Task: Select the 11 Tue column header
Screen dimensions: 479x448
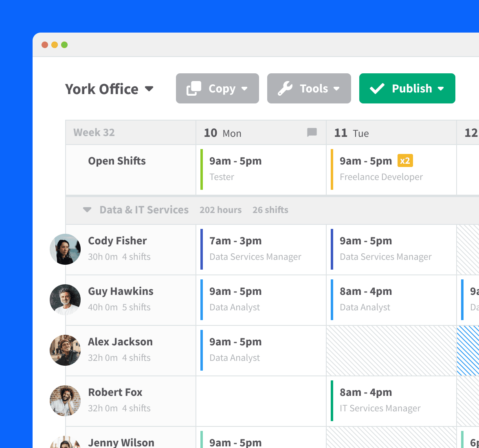Action: [x=352, y=133]
